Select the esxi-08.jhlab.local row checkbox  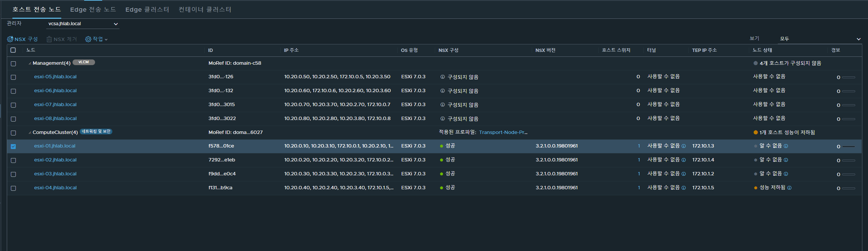click(13, 119)
